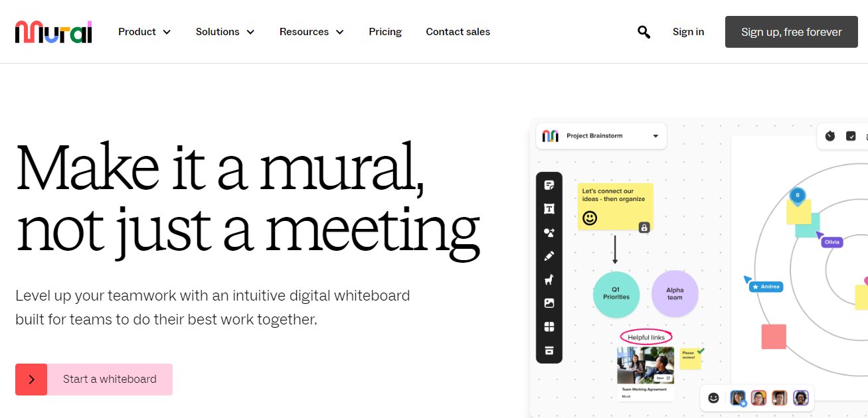Select the red square sticky on the canvas
Viewport: 868px width, 418px height.
(774, 336)
